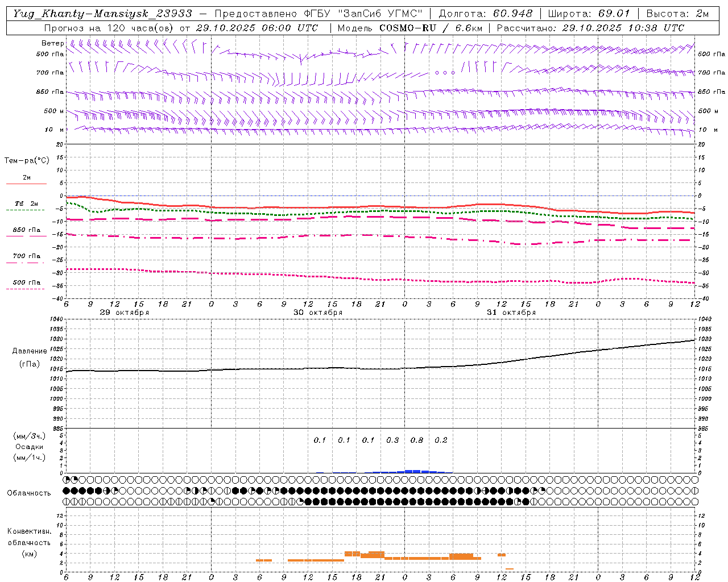Image resolution: width=728 pixels, height=582 pixels.
Task: Click the computed timestamp Рассчитано: 29.10.2025 10:38 UTC
Action: pyautogui.click(x=590, y=28)
